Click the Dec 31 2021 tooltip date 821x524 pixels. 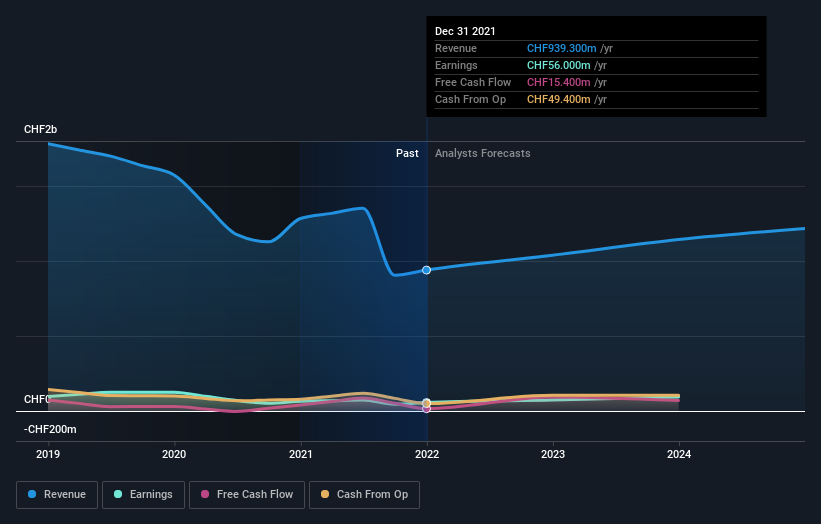point(465,31)
